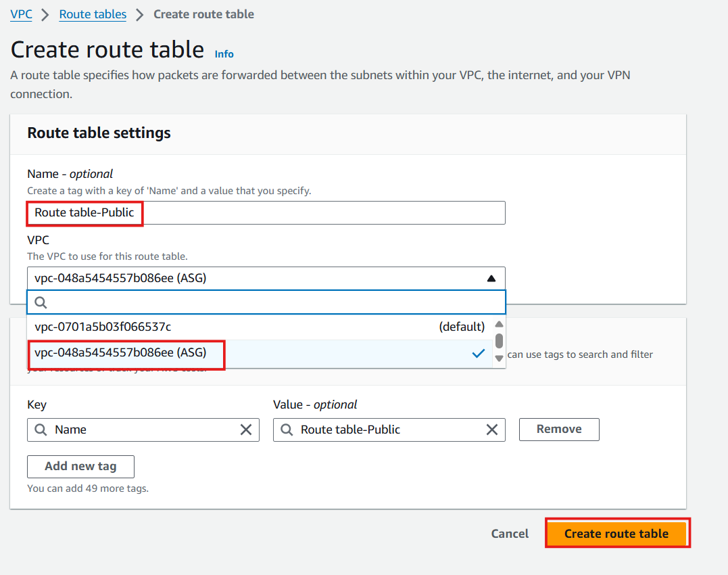The height and width of the screenshot is (575, 728).
Task: Clear the Value field using its X icon
Action: tap(491, 430)
